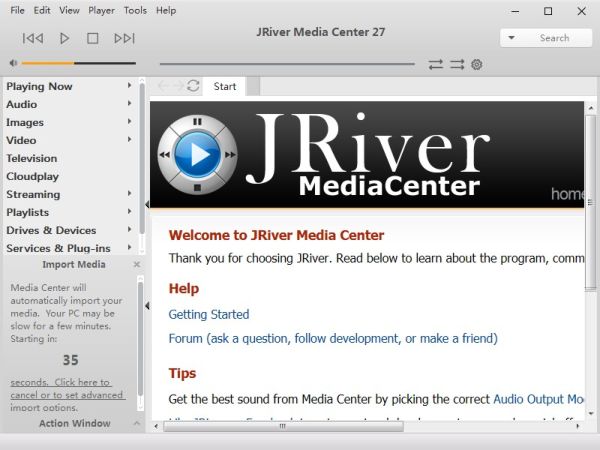Expand the Audio tree item

click(129, 104)
